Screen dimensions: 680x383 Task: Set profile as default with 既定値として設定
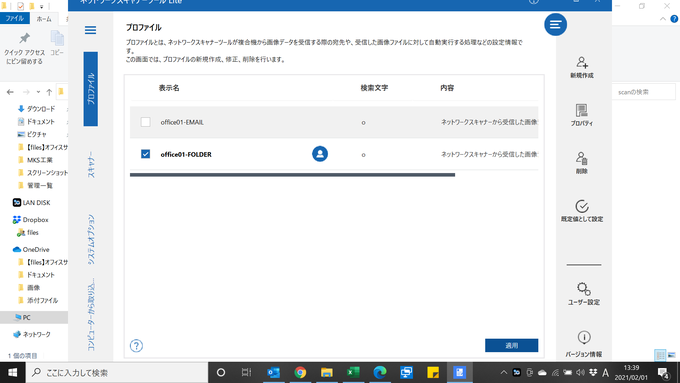point(582,211)
